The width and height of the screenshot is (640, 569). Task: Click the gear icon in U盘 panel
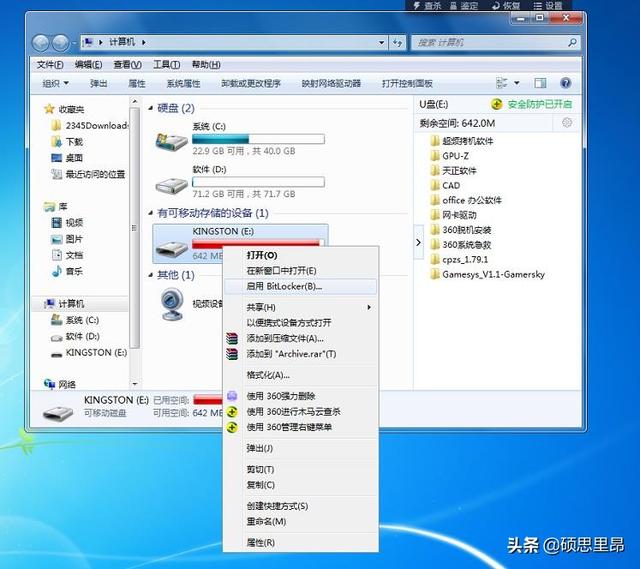click(x=568, y=122)
